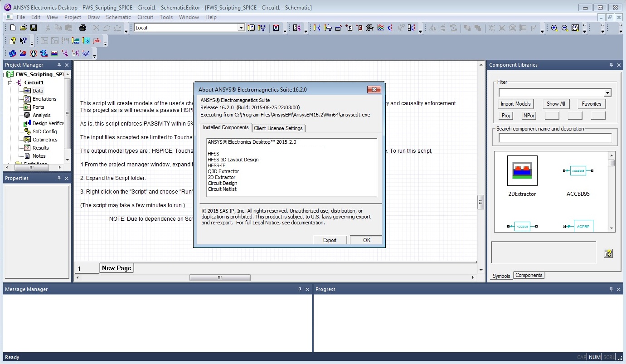Pin the Message Manager panel
Image resolution: width=626 pixels, height=364 pixels.
300,289
